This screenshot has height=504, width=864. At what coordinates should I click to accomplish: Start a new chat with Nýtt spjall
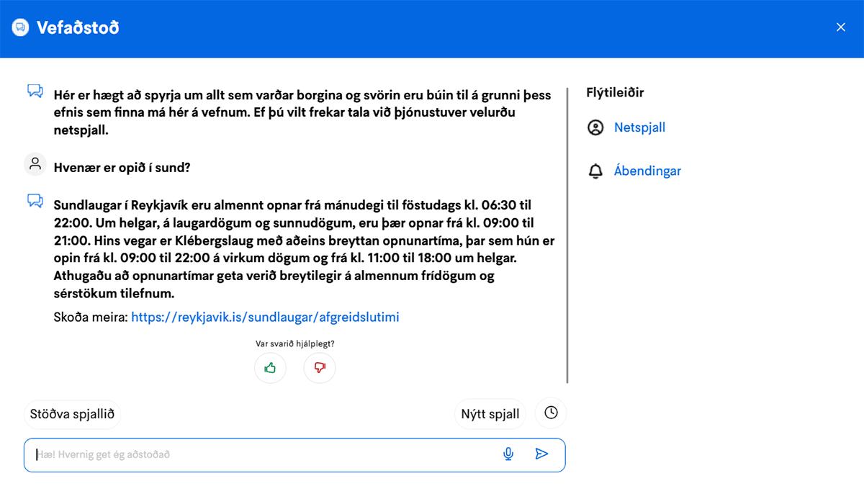[490, 414]
